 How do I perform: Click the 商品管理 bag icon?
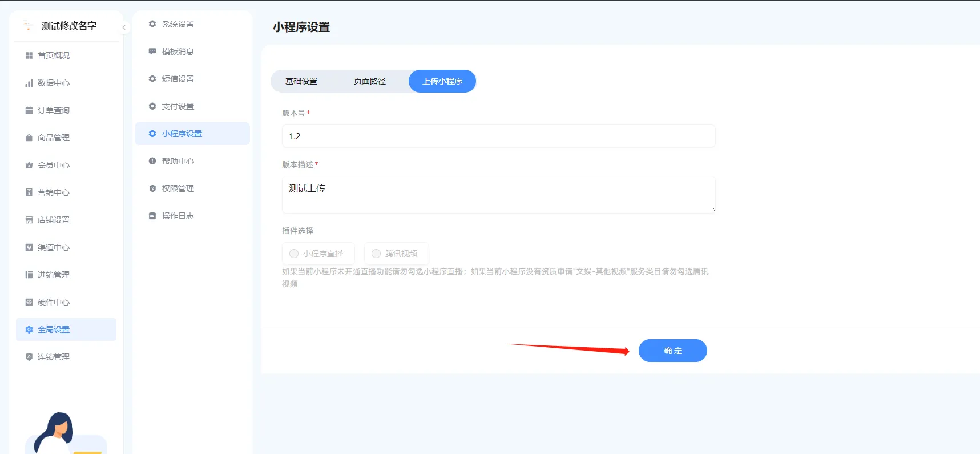point(29,138)
